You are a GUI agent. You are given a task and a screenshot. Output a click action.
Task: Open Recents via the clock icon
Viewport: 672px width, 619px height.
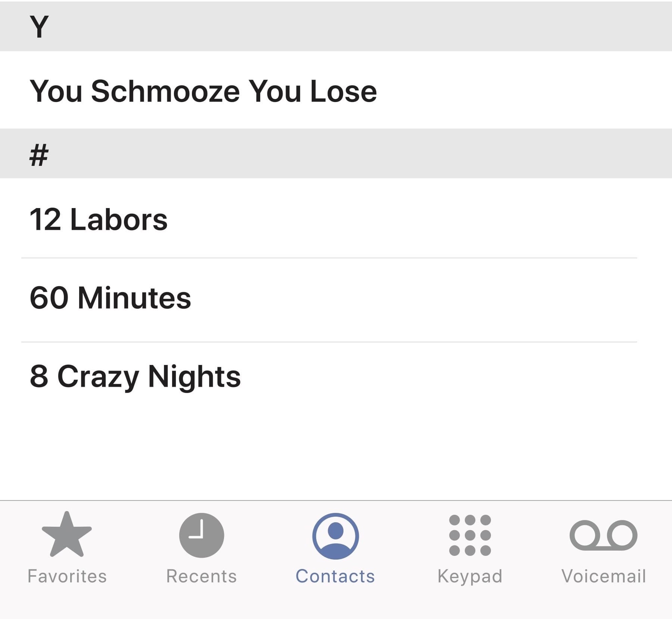pos(202,535)
